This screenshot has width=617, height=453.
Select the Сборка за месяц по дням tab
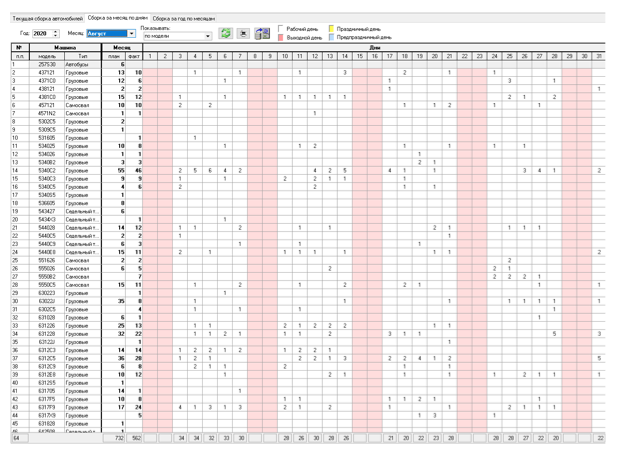click(118, 18)
